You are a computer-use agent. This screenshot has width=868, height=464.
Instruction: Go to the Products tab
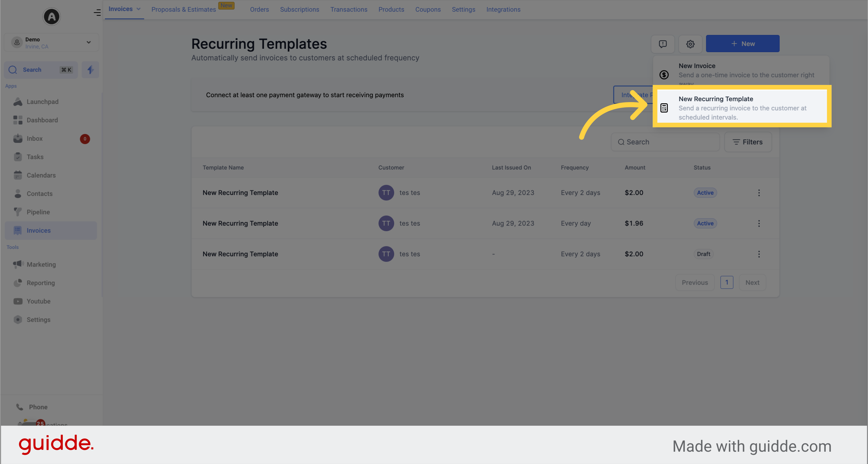(391, 10)
